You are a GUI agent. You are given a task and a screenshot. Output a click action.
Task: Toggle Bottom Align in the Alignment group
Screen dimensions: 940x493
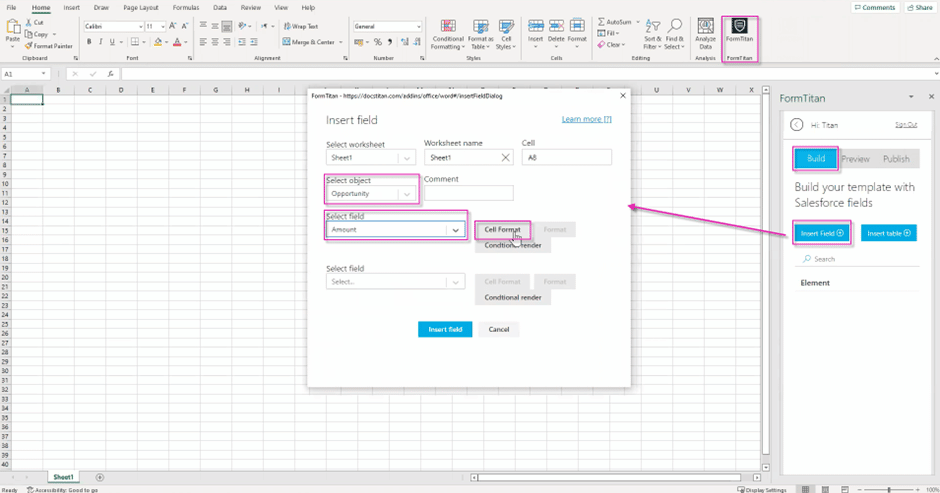227,26
